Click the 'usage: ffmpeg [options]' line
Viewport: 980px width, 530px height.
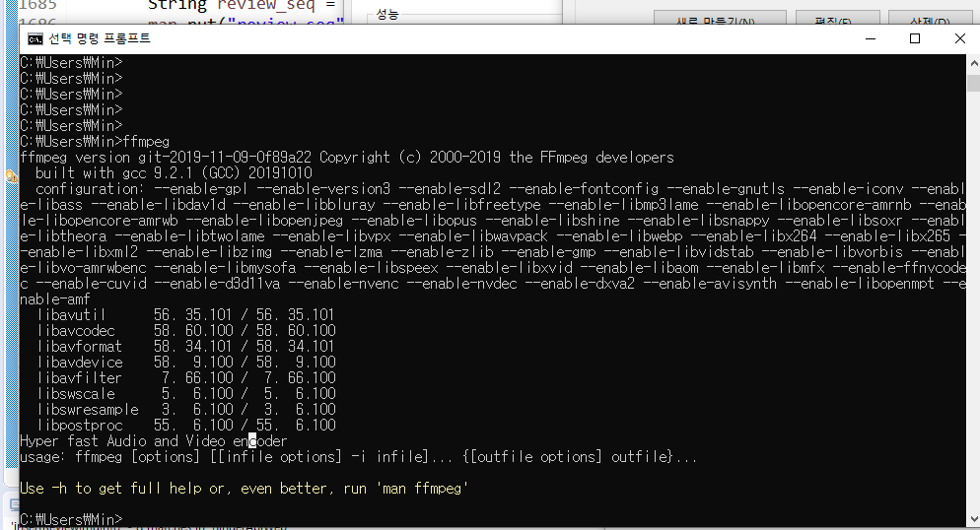358,457
